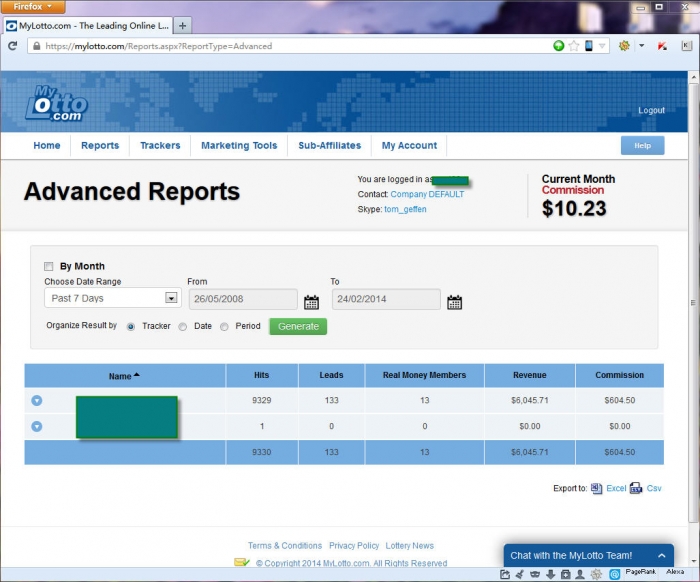700x582 pixels.
Task: Expand the Chat with MyLotto Team widget
Action: tap(588, 555)
